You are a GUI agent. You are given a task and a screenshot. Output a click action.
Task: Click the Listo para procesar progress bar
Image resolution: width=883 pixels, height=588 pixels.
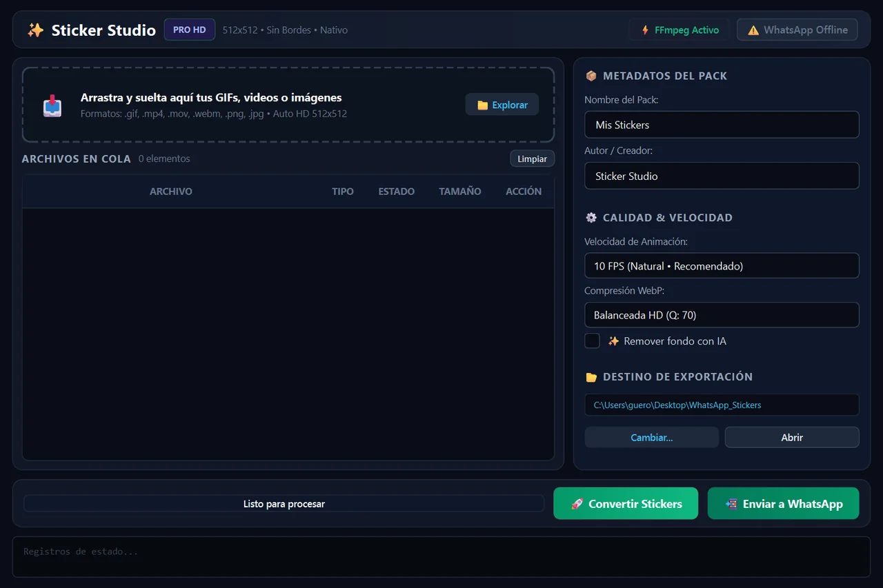(x=284, y=504)
